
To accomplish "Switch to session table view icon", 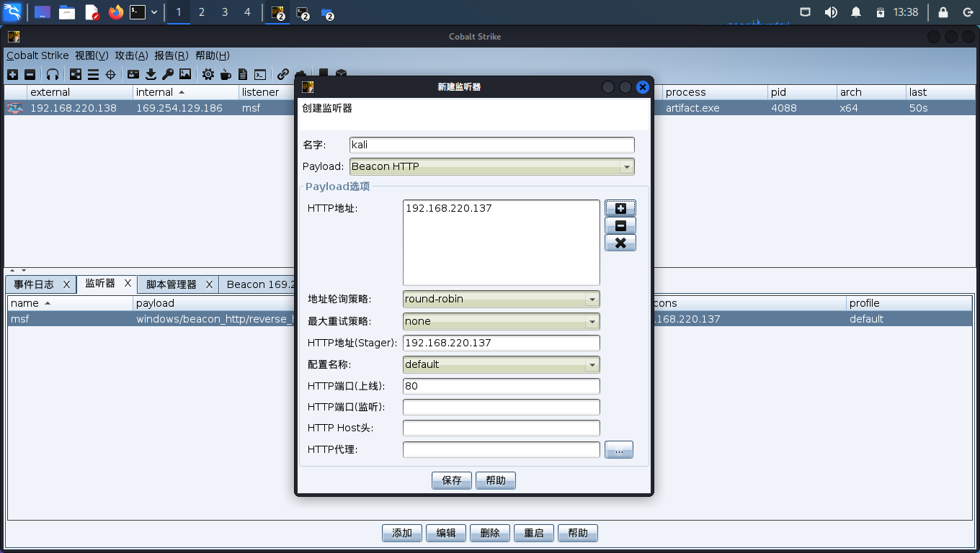I will click(93, 74).
